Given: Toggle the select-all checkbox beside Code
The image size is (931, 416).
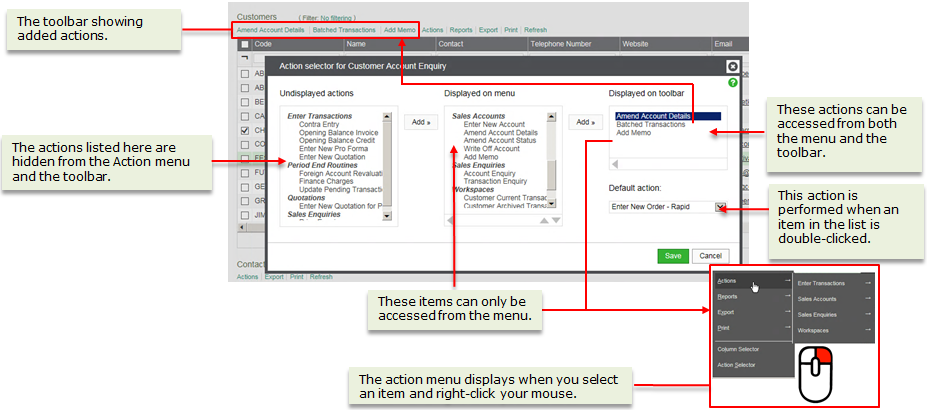Looking at the screenshot, I should coord(245,45).
